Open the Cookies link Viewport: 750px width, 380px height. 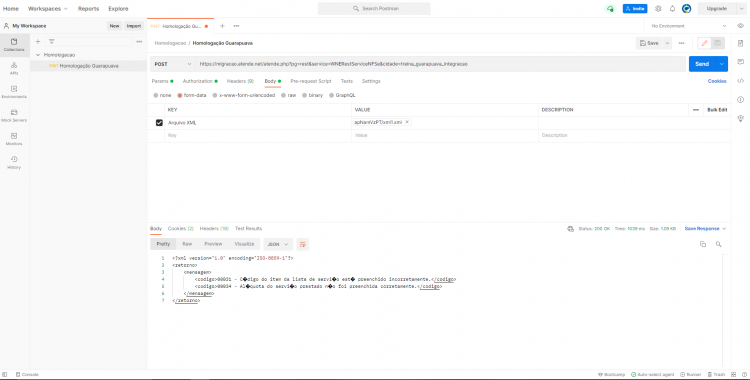(717, 81)
